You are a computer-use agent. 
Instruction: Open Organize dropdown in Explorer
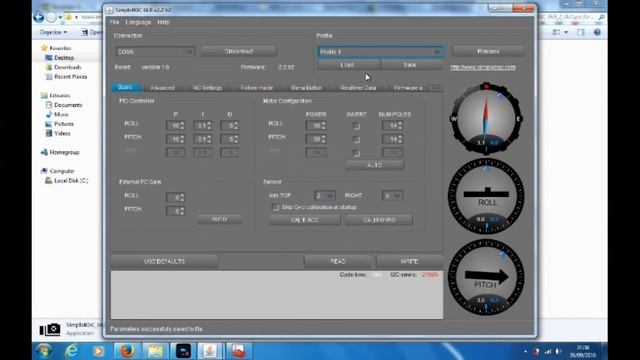pyautogui.click(x=53, y=32)
